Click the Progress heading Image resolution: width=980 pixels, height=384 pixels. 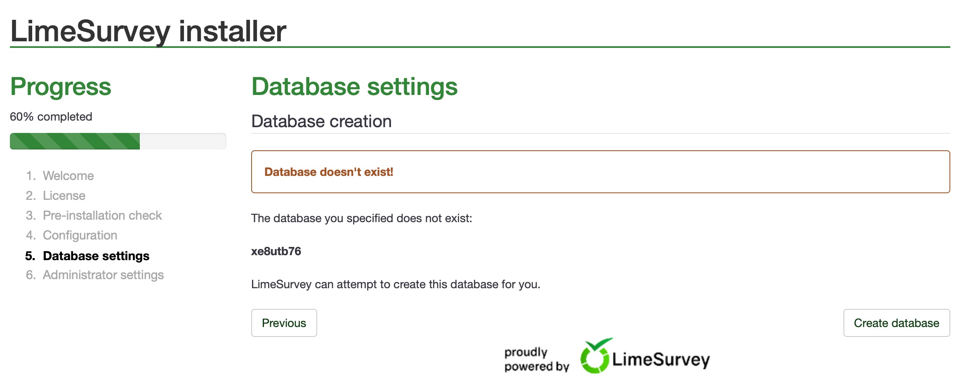point(61,87)
